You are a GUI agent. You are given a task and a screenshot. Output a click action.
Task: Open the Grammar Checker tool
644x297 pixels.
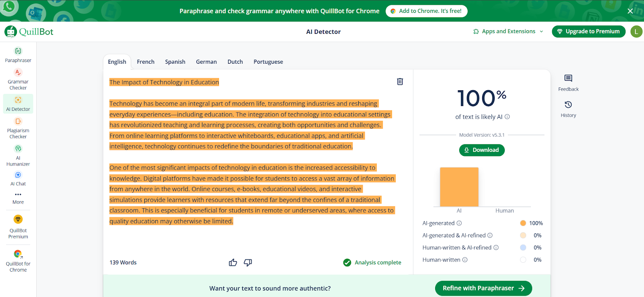(18, 79)
